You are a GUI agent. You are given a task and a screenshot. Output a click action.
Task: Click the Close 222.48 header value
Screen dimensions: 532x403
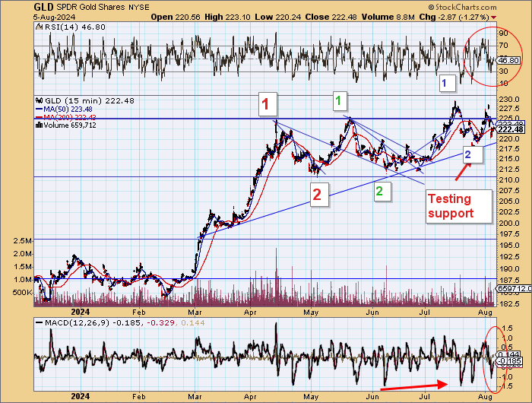pos(331,17)
